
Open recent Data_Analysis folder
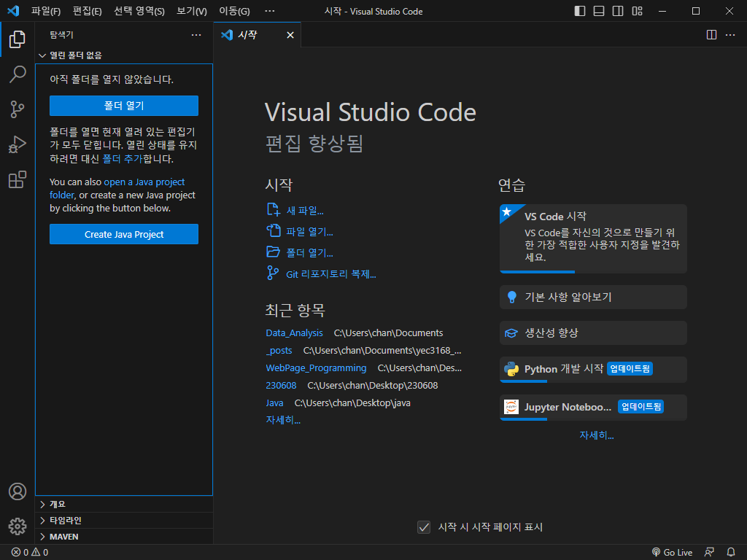coord(295,332)
